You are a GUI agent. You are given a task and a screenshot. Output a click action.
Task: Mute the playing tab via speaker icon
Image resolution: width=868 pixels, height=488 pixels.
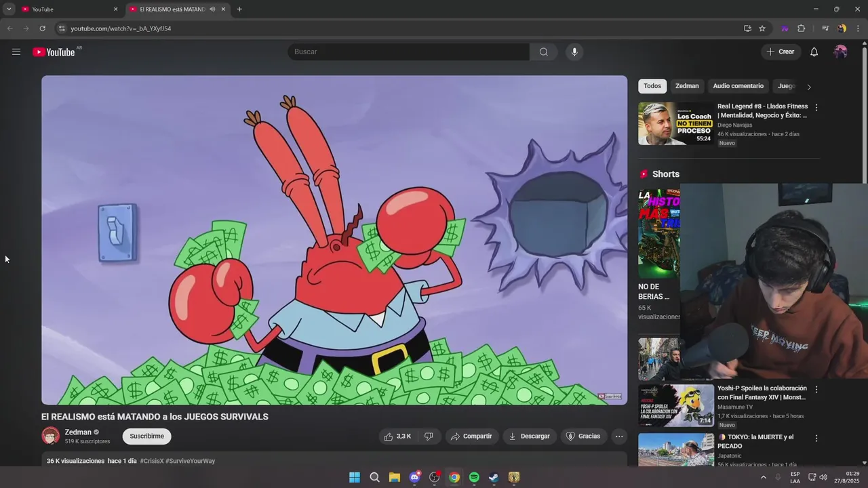pos(212,9)
